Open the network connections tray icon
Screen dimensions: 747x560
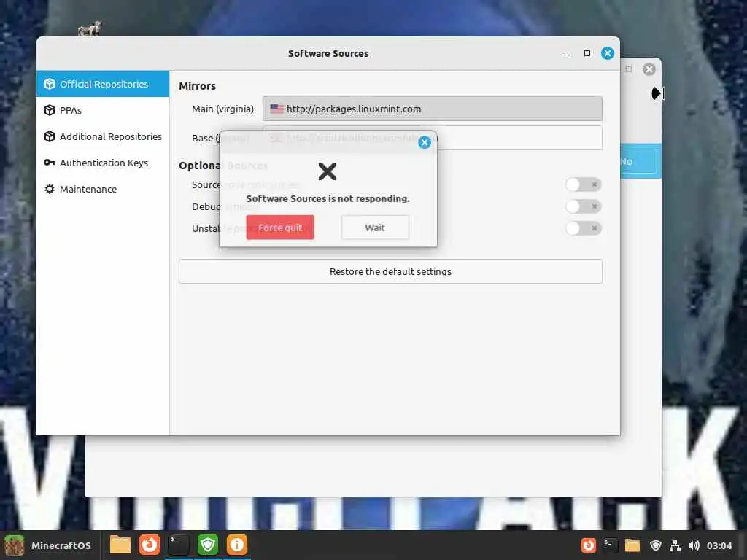(x=675, y=545)
